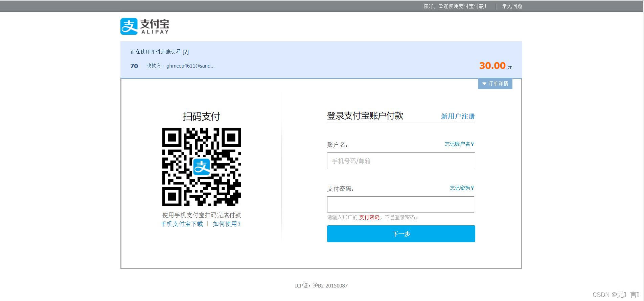
Task: Click the [?] help next to 即时到账交易
Action: pyautogui.click(x=186, y=52)
